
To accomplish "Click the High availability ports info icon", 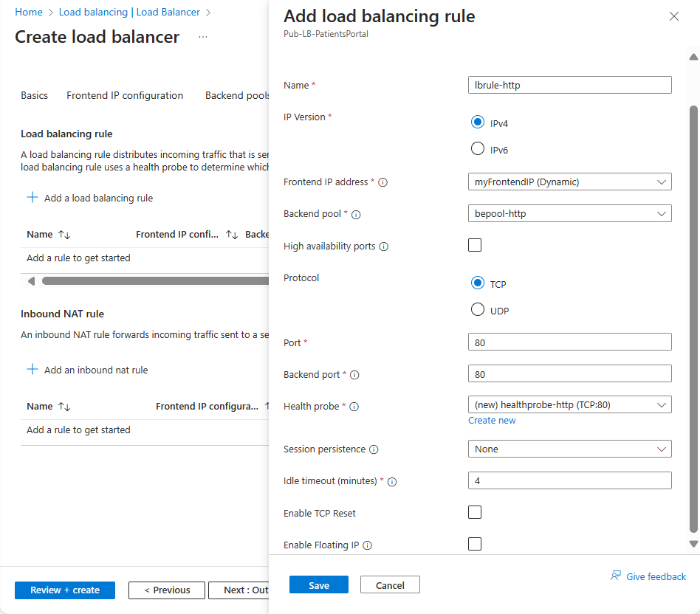I will pos(383,246).
